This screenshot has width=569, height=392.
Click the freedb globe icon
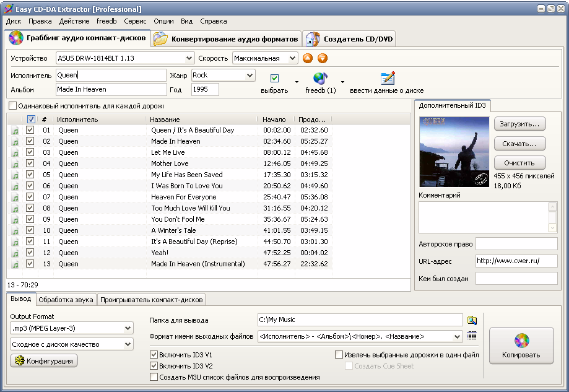319,79
